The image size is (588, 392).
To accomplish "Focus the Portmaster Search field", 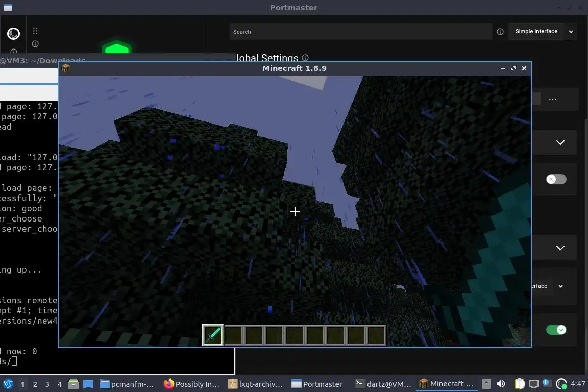I will coord(360,32).
